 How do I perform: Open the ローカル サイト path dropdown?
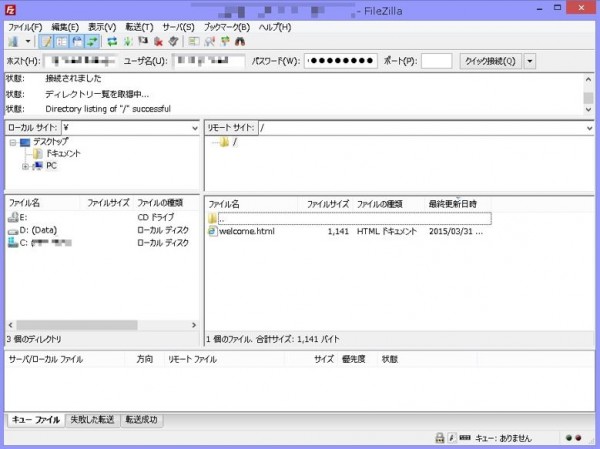coord(195,128)
